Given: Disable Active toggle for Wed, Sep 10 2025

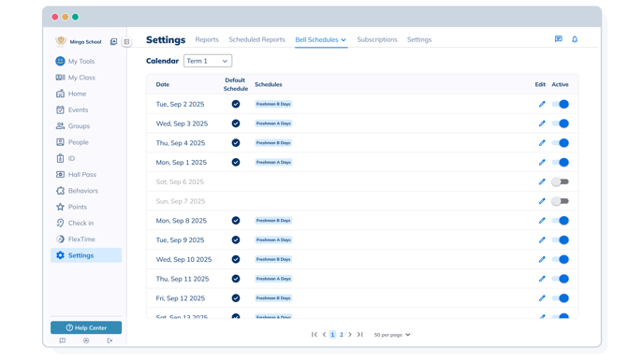Looking at the screenshot, I should click(x=561, y=259).
